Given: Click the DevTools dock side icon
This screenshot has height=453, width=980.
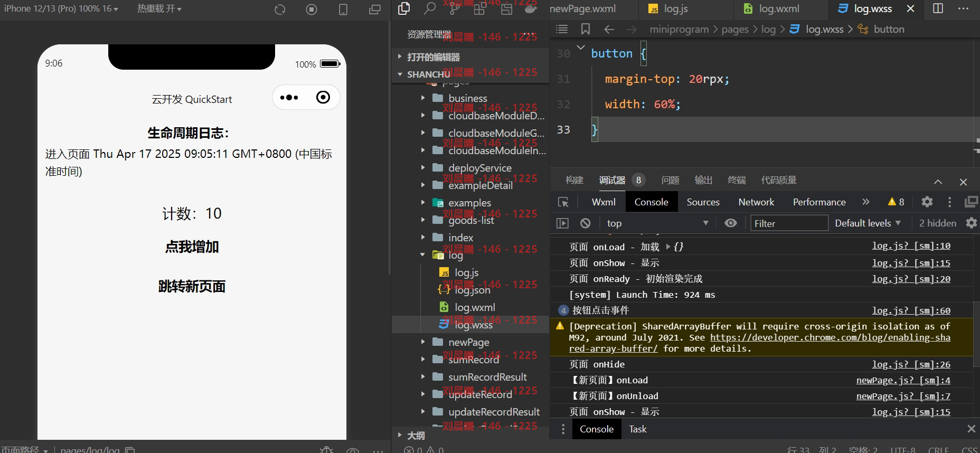Looking at the screenshot, I should click(x=971, y=202).
